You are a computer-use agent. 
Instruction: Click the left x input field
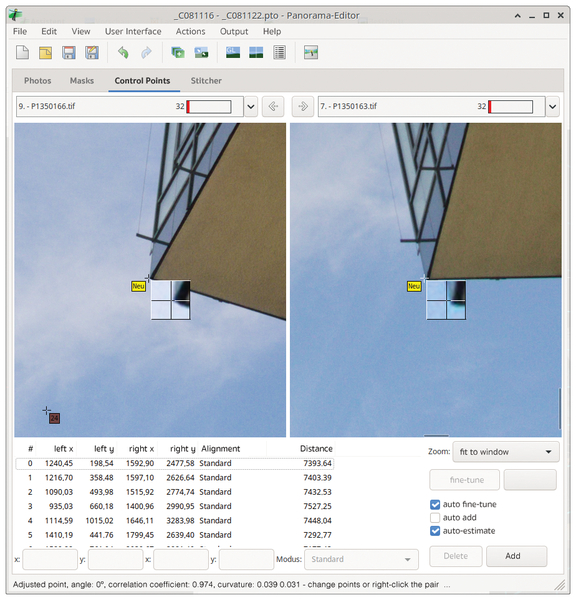pos(50,559)
